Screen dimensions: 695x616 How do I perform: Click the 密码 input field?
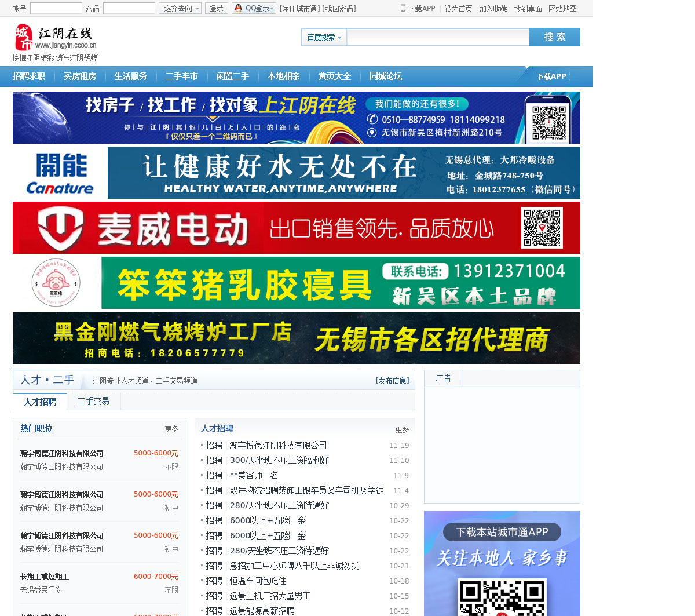point(129,8)
